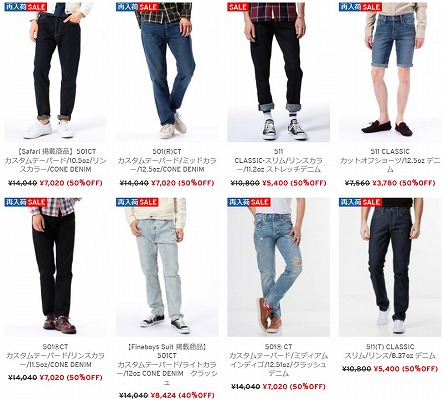The image size is (443, 400).
Task: Open the 511 Classic cut-off shorts photo
Action: 390,72
